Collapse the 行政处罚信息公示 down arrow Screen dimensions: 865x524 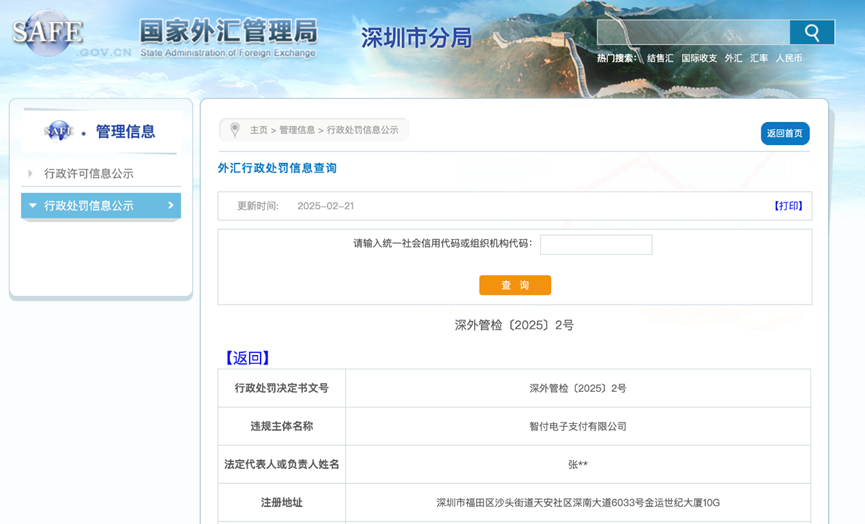pos(33,206)
